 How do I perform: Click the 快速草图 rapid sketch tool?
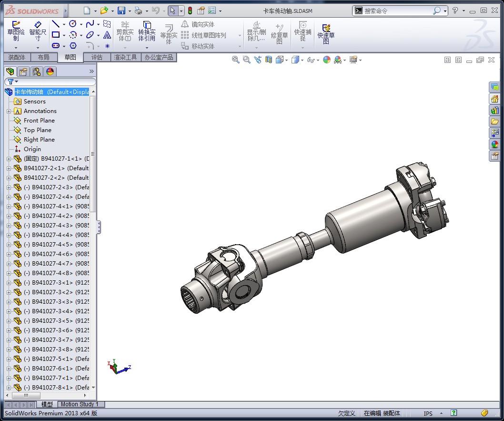click(x=326, y=34)
